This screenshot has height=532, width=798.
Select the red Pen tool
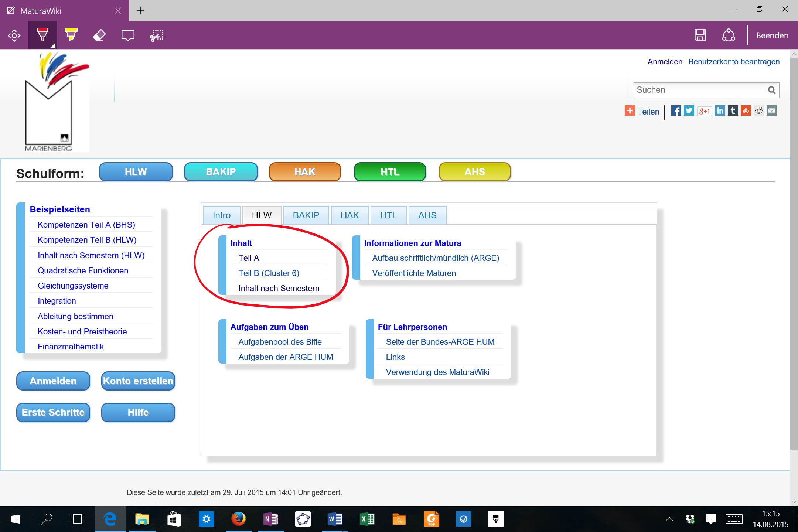click(42, 35)
